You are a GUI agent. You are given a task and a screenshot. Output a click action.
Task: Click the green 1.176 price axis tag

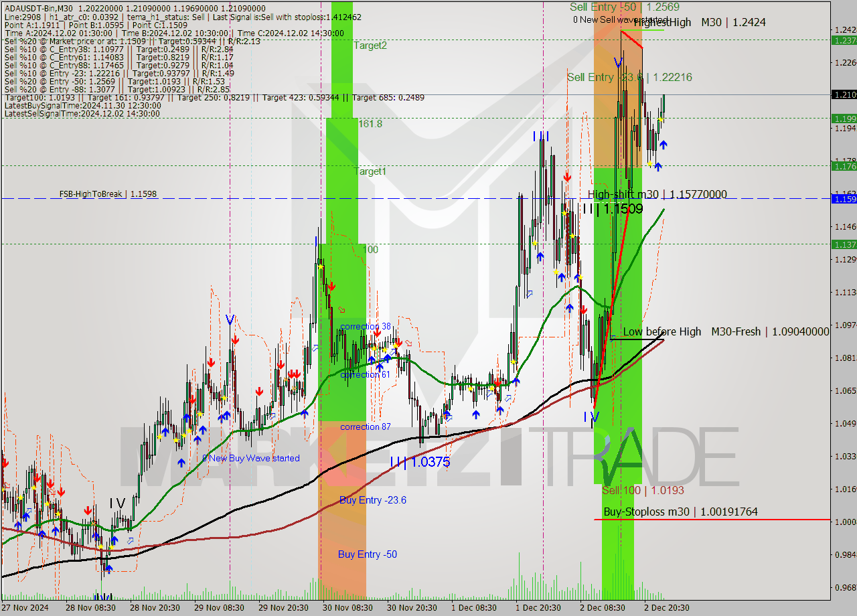[x=844, y=166]
